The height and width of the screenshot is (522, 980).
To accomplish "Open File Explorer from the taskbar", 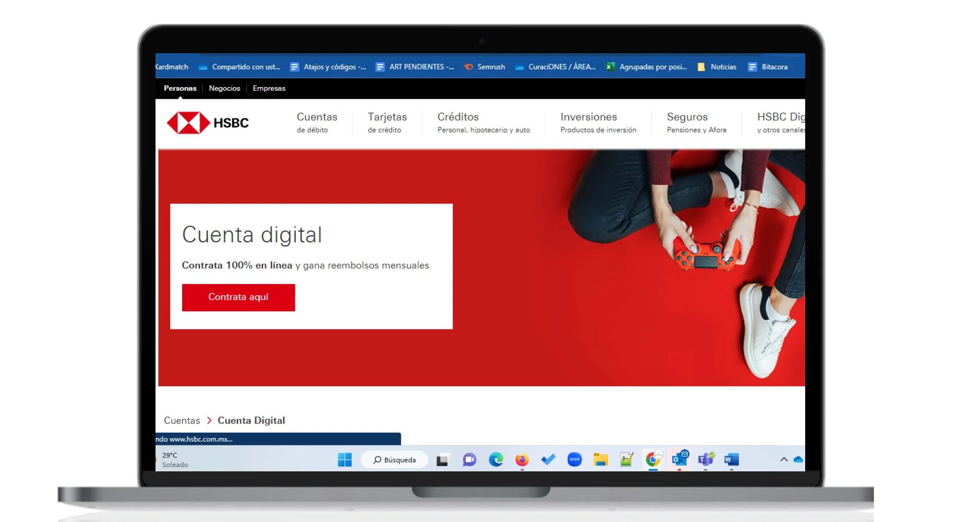I will 601,460.
